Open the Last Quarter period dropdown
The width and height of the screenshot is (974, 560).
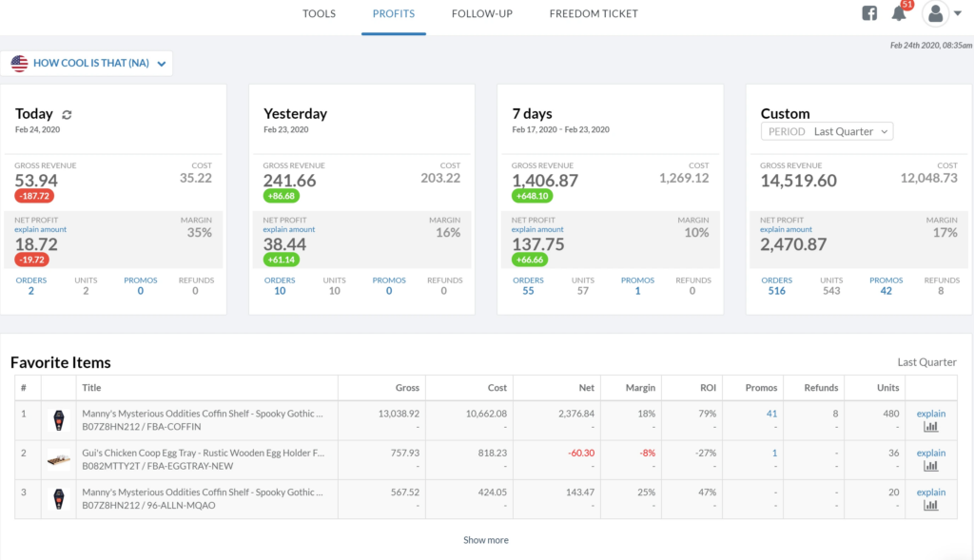pos(827,131)
